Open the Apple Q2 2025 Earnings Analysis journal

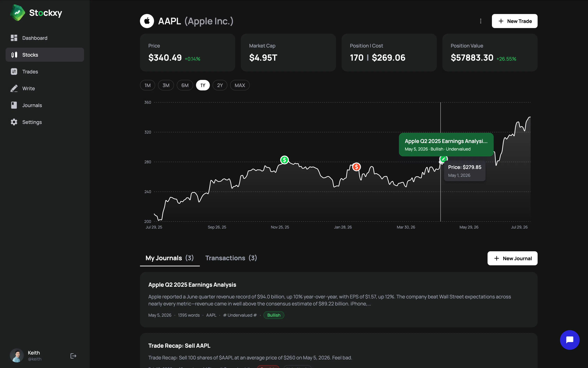click(x=339, y=300)
